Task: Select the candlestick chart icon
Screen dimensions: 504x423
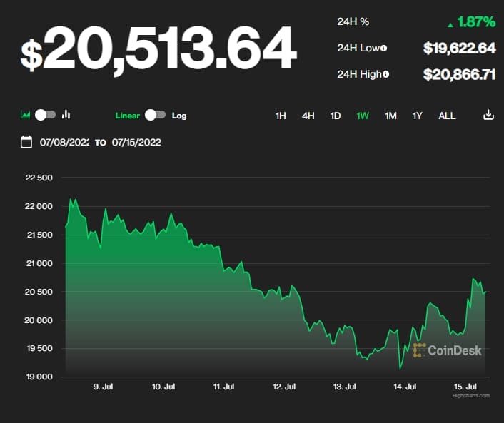Action: [66, 114]
